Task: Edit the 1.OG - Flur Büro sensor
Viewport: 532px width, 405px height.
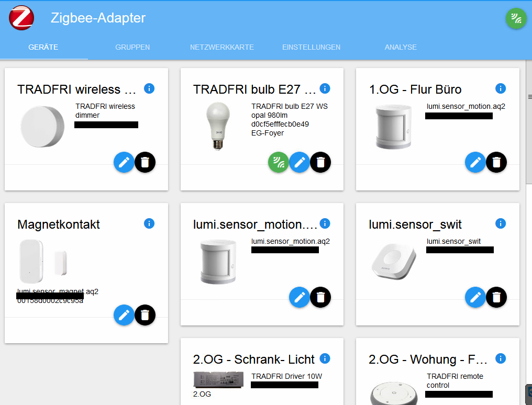Action: coord(475,162)
